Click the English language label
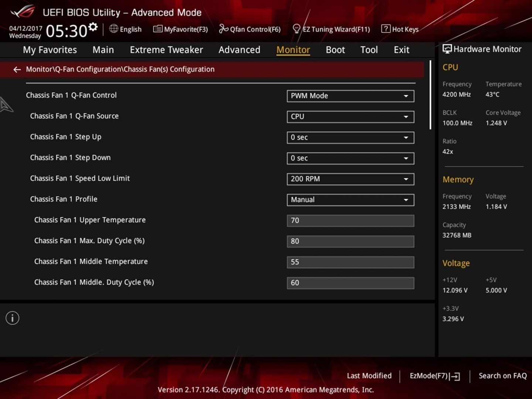The image size is (532, 399). click(x=131, y=29)
